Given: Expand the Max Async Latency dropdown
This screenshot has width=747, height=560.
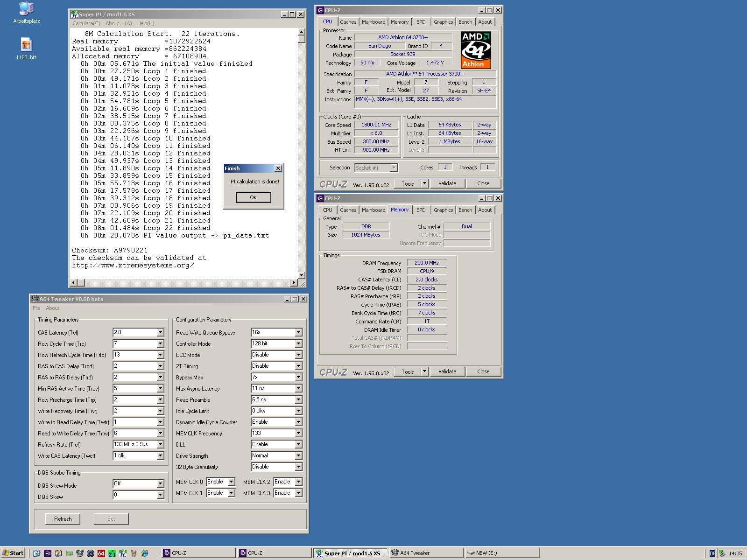Looking at the screenshot, I should pyautogui.click(x=298, y=388).
